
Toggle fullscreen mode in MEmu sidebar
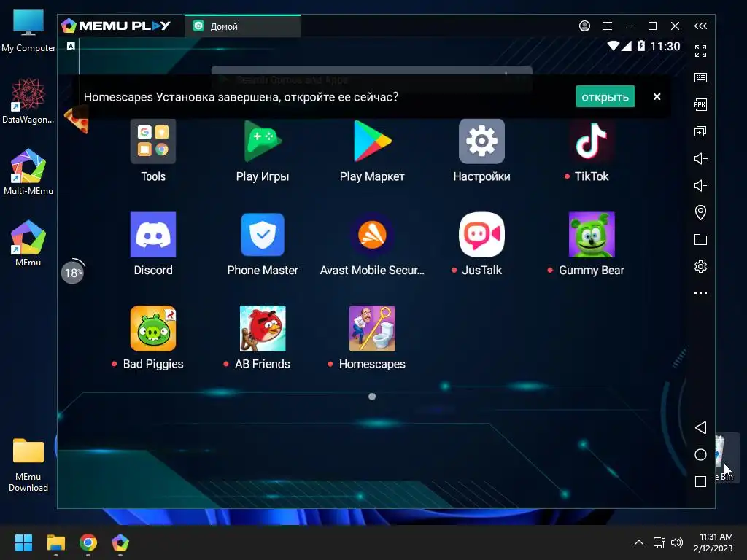pos(700,51)
